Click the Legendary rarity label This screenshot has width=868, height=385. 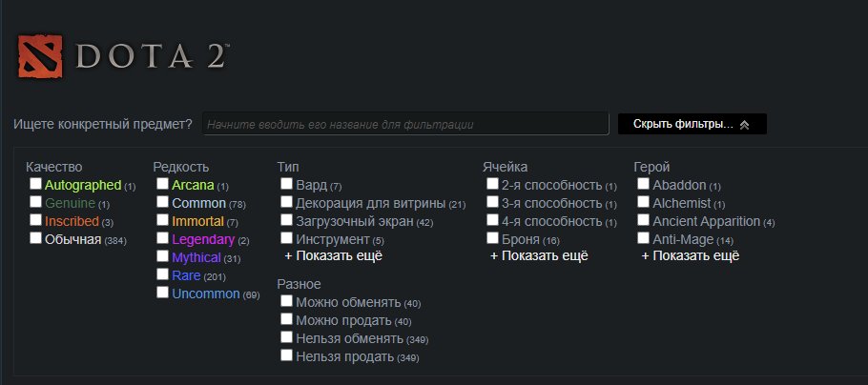pyautogui.click(x=203, y=239)
